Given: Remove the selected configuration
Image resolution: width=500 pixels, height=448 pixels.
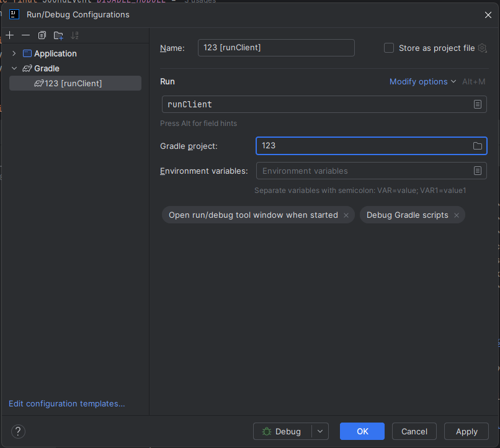Looking at the screenshot, I should click(x=25, y=35).
